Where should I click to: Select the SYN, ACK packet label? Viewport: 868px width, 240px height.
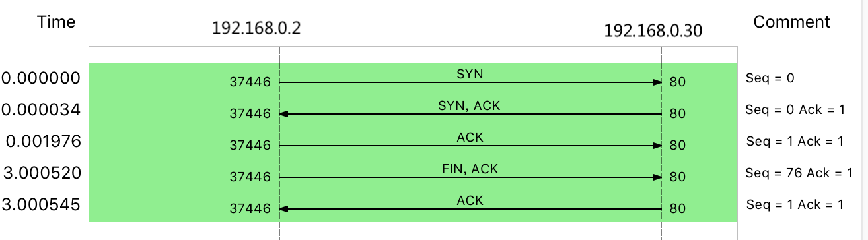(x=470, y=105)
